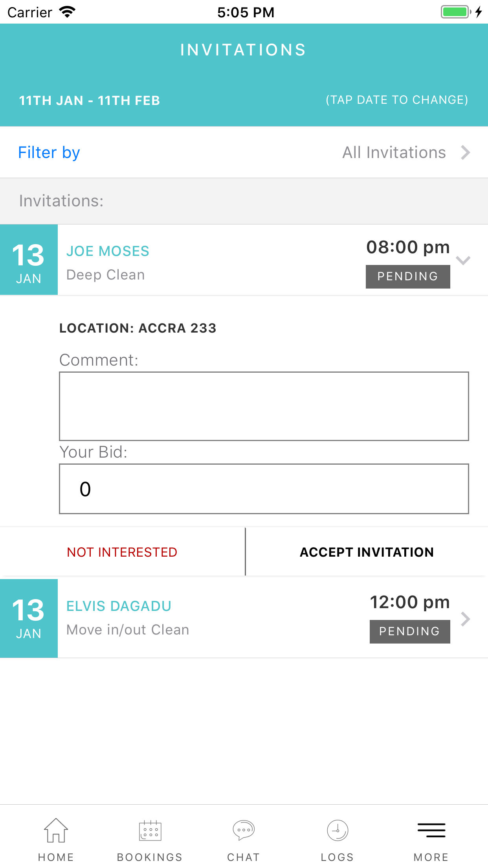Image resolution: width=488 pixels, height=868 pixels.
Task: Tap the Bookings calendar icon
Action: 150,830
